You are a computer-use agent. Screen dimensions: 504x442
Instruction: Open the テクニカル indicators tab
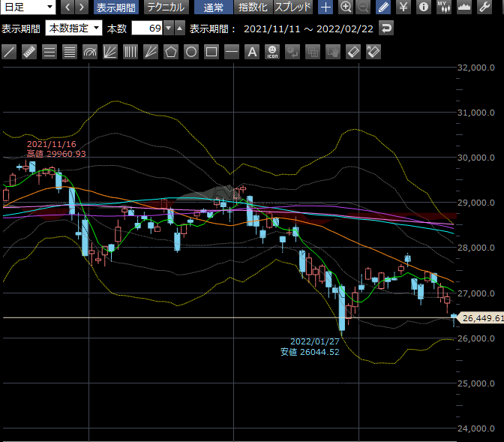166,8
